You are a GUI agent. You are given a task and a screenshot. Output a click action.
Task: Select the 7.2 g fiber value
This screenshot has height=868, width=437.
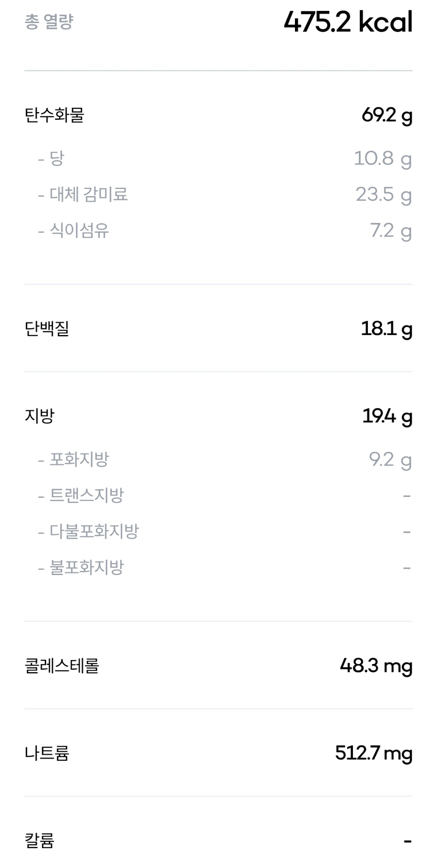[391, 231]
